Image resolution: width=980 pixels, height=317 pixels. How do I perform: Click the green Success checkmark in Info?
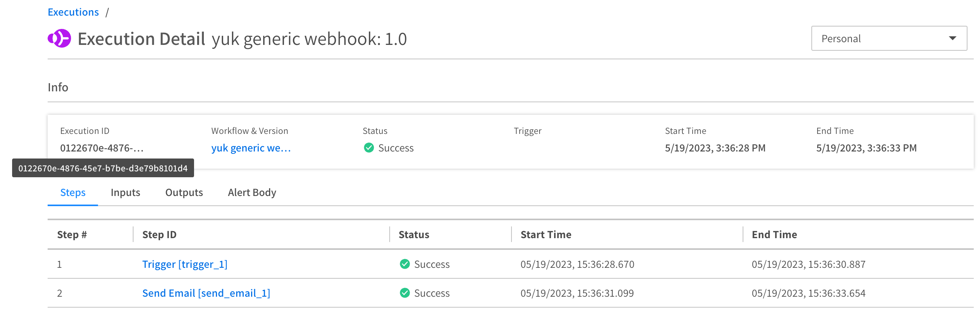(x=369, y=148)
